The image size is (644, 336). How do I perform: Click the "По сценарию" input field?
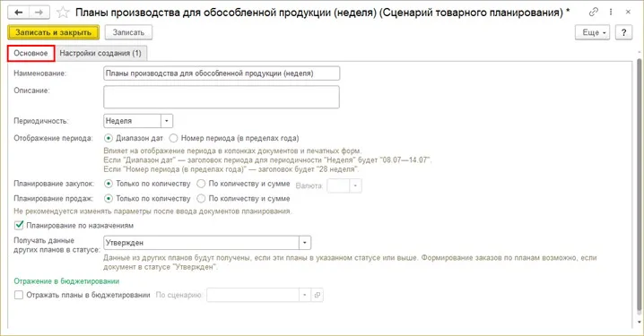[x=253, y=295]
